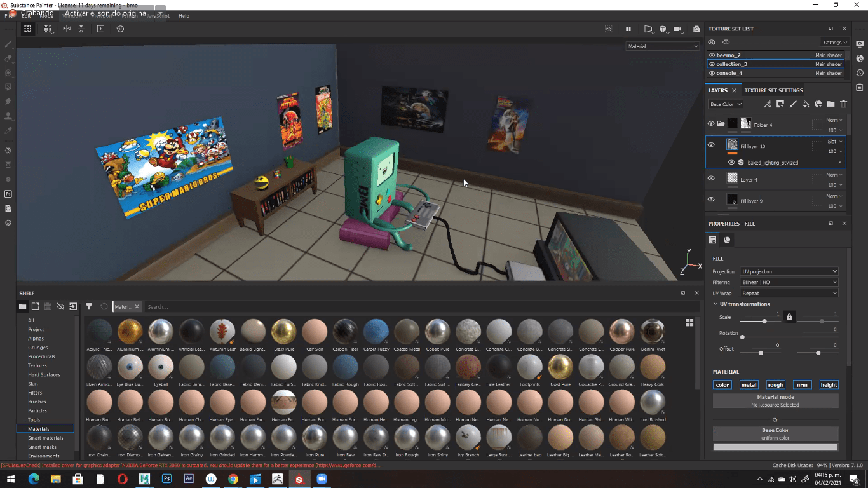This screenshot has height=488, width=868.
Task: Open the Base Color channel dropdown
Action: (726, 104)
